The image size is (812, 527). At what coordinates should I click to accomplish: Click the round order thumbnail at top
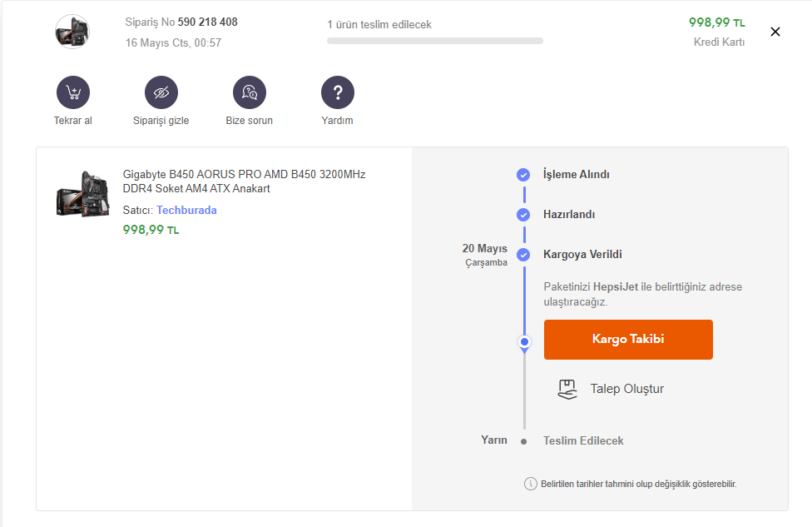(x=72, y=32)
